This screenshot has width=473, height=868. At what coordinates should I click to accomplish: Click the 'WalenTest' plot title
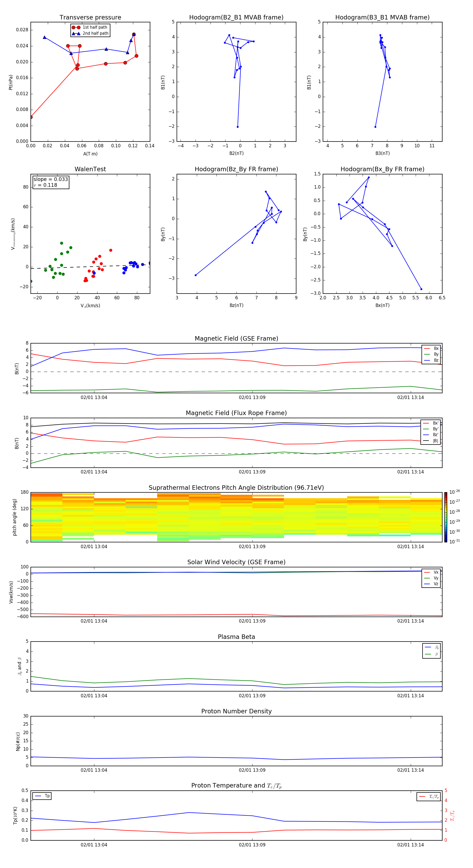[x=90, y=169]
